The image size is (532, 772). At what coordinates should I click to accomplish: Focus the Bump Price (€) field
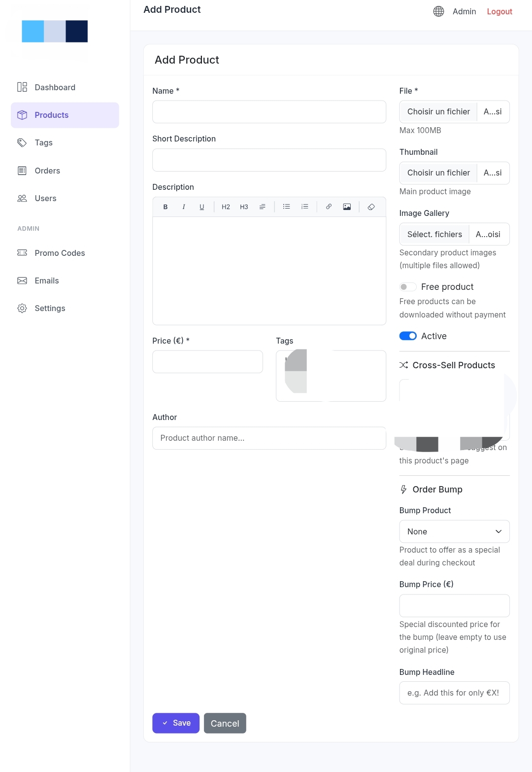coord(454,606)
